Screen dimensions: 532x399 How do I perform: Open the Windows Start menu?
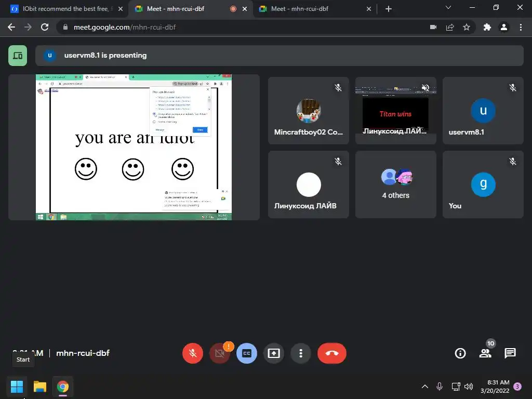[x=17, y=387]
